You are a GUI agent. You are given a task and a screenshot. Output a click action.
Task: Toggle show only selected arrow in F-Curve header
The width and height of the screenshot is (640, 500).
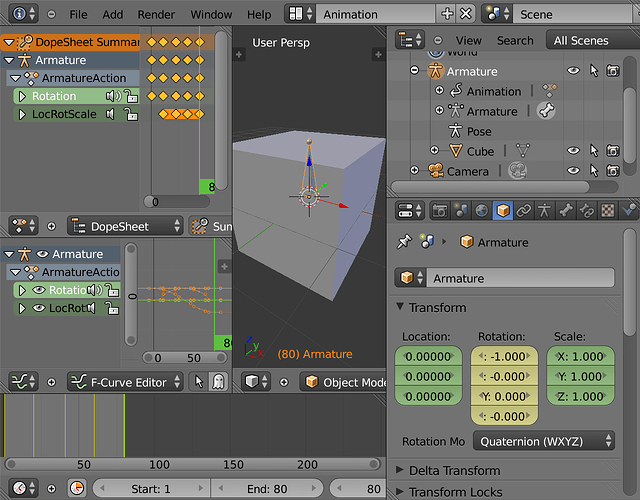[199, 382]
